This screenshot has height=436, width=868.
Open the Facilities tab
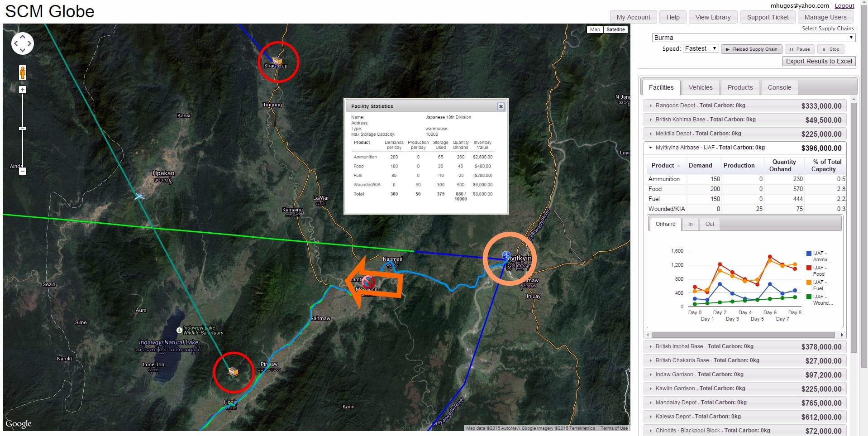661,87
